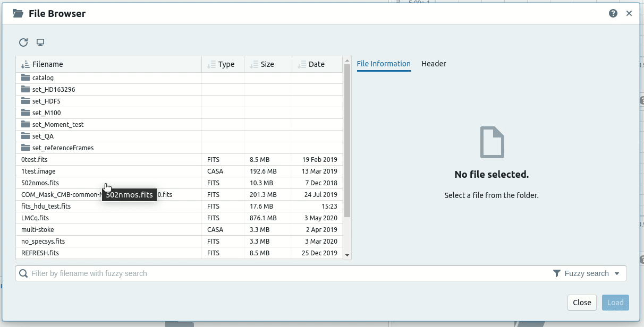Click the filename filter input field

(213, 273)
